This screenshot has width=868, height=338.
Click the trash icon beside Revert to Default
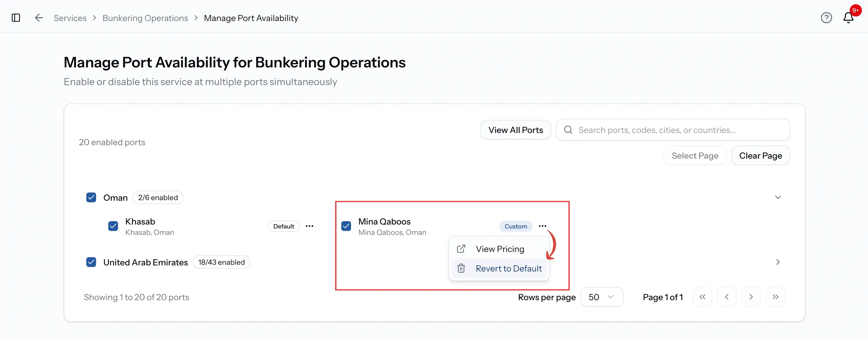click(x=461, y=268)
